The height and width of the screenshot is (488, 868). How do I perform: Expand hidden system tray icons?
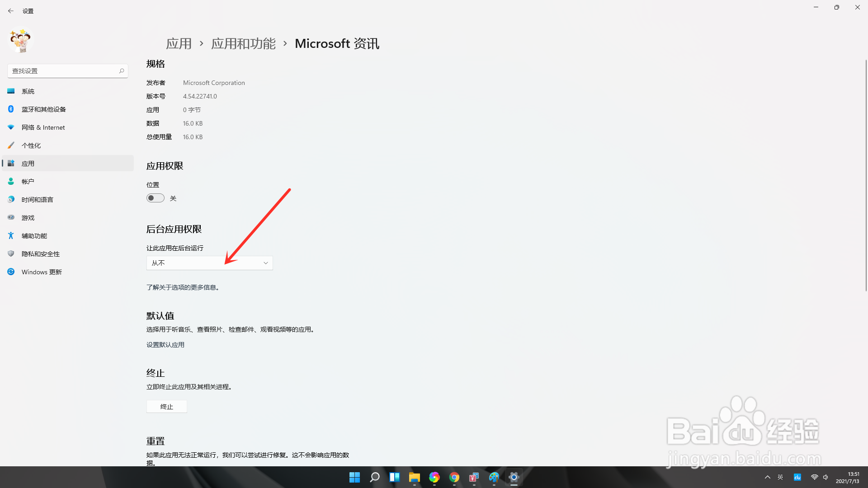768,477
